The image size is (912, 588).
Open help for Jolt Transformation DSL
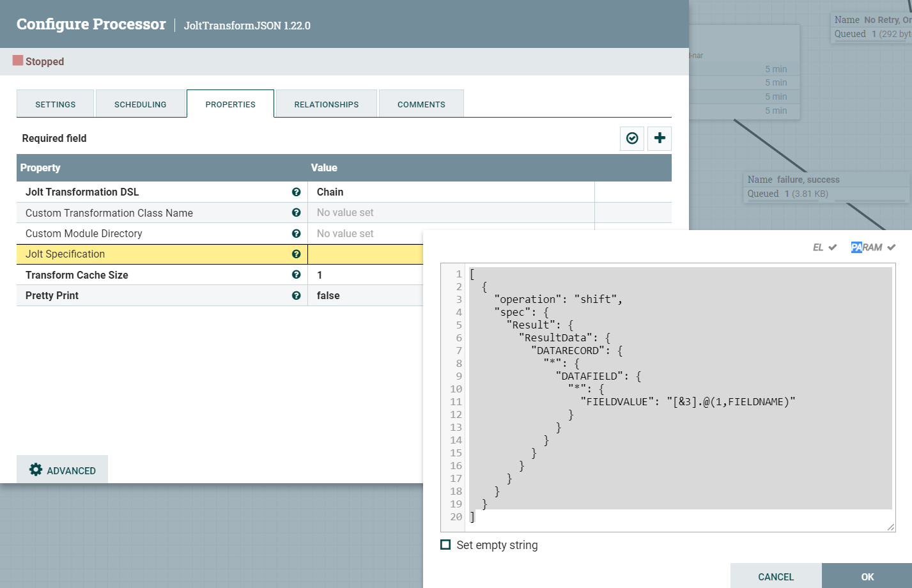(296, 192)
